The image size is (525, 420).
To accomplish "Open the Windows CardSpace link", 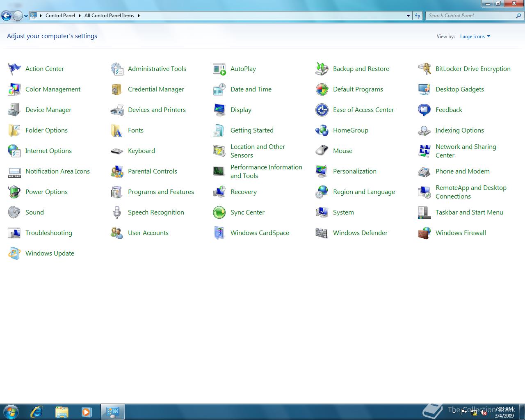I will [260, 233].
